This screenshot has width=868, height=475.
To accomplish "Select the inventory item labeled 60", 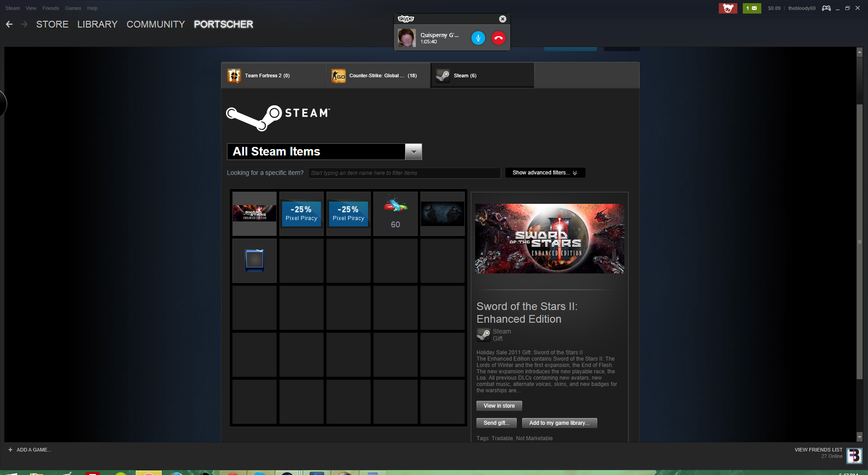I will pyautogui.click(x=396, y=214).
